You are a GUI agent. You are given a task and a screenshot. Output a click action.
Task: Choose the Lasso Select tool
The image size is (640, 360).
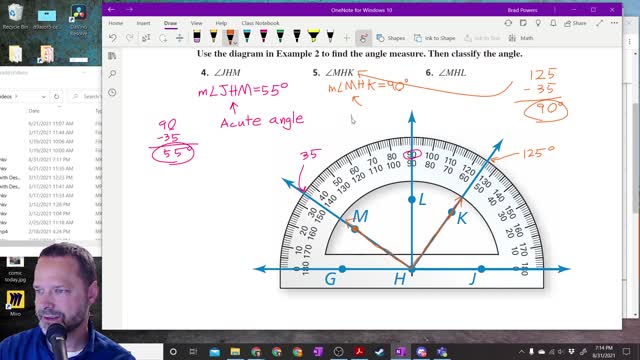[x=163, y=38]
